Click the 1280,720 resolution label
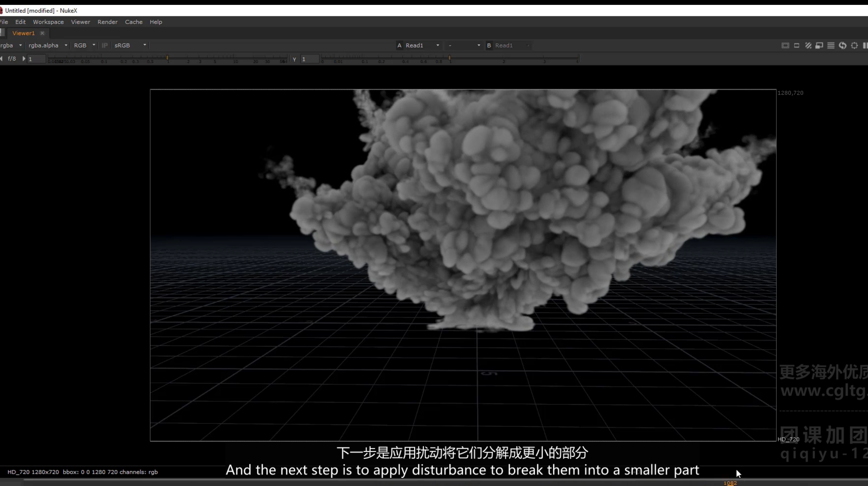The height and width of the screenshot is (486, 868). point(790,93)
